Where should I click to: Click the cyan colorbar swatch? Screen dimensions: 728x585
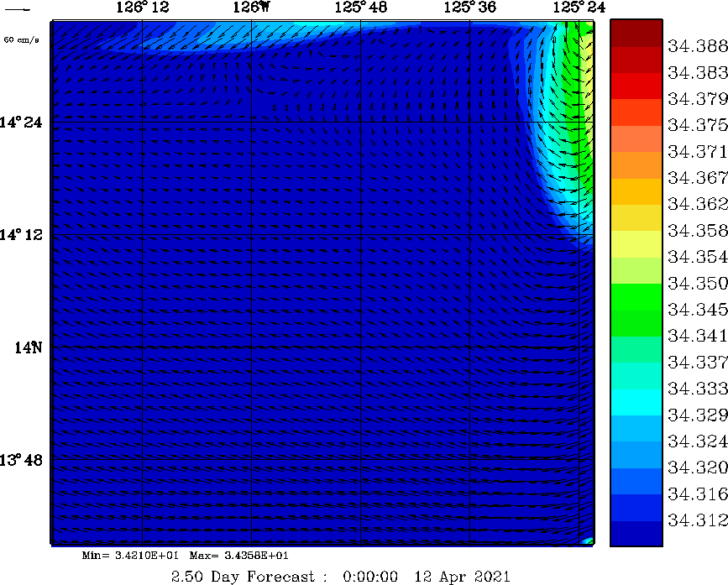click(x=636, y=402)
